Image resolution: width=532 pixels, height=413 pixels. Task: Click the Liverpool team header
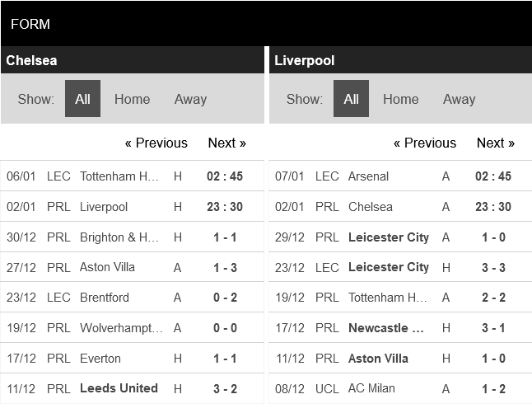tap(304, 60)
